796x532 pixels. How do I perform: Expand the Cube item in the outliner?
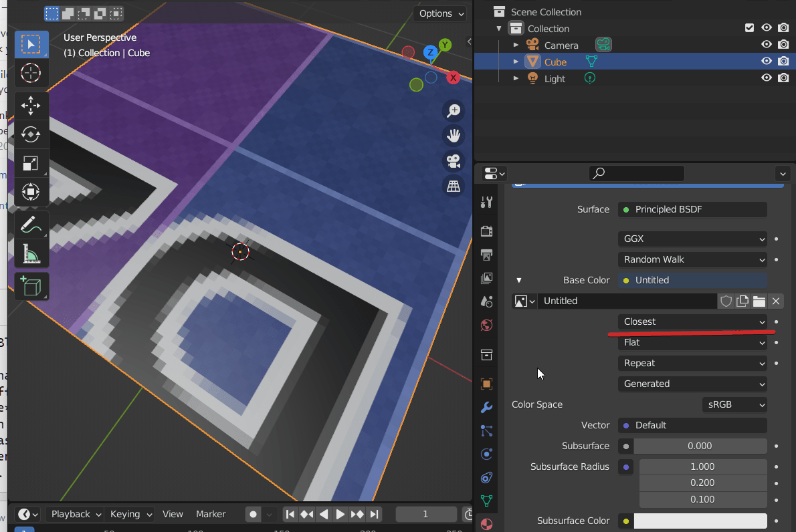[515, 61]
